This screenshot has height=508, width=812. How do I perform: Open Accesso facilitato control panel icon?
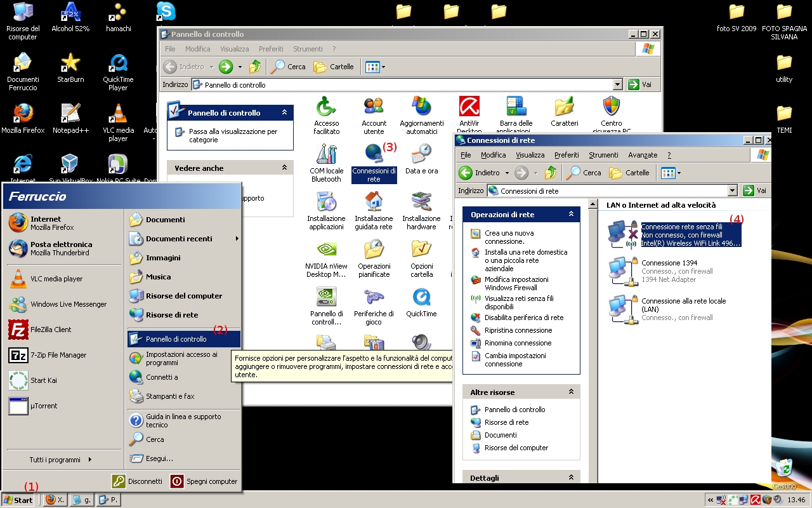pyautogui.click(x=326, y=116)
